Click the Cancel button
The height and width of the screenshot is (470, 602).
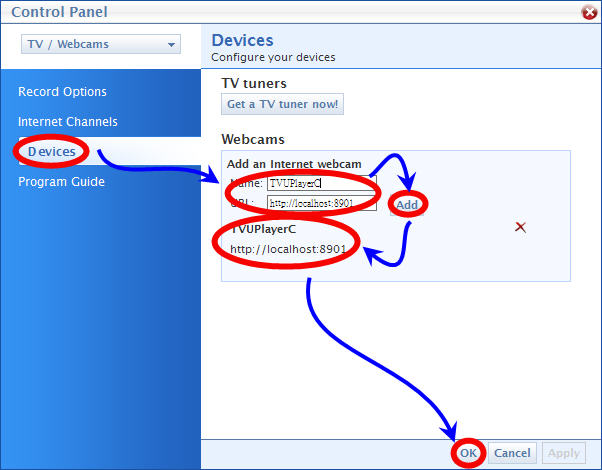pyautogui.click(x=512, y=453)
